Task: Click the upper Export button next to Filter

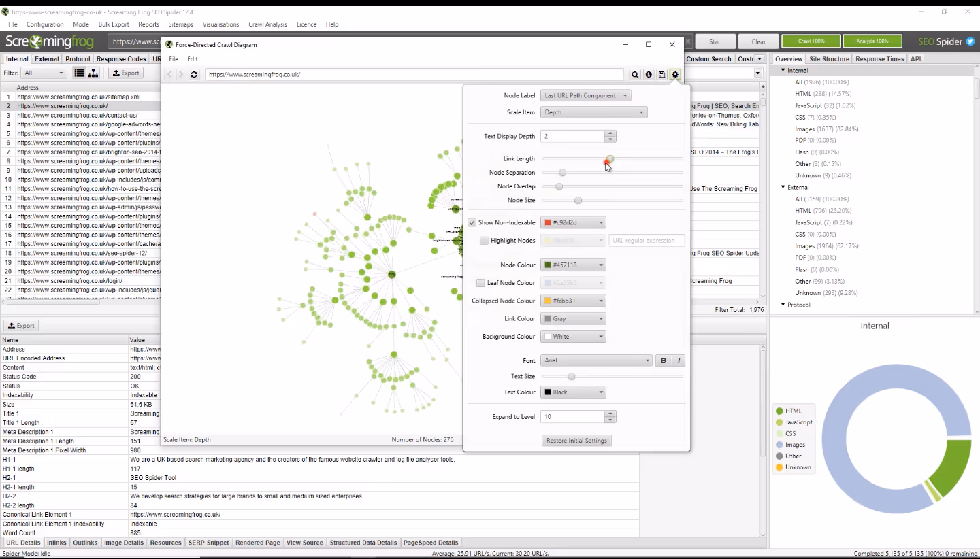Action: pos(126,73)
